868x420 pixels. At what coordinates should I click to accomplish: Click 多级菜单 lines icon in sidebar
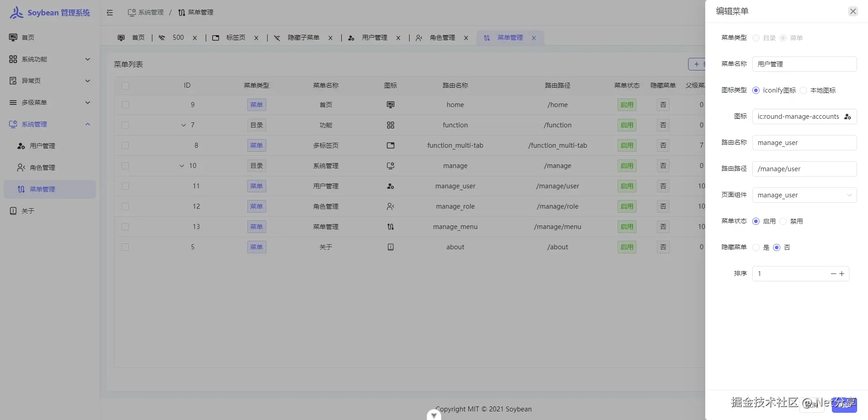point(13,103)
